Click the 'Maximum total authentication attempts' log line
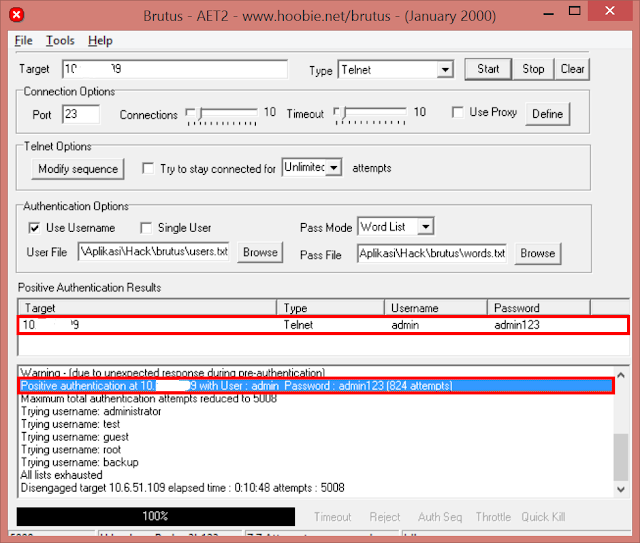Viewport: 640px width, 543px height. point(149,398)
